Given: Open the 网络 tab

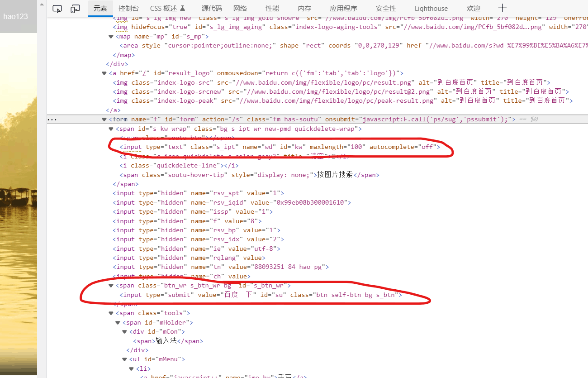Looking at the screenshot, I should tap(240, 9).
